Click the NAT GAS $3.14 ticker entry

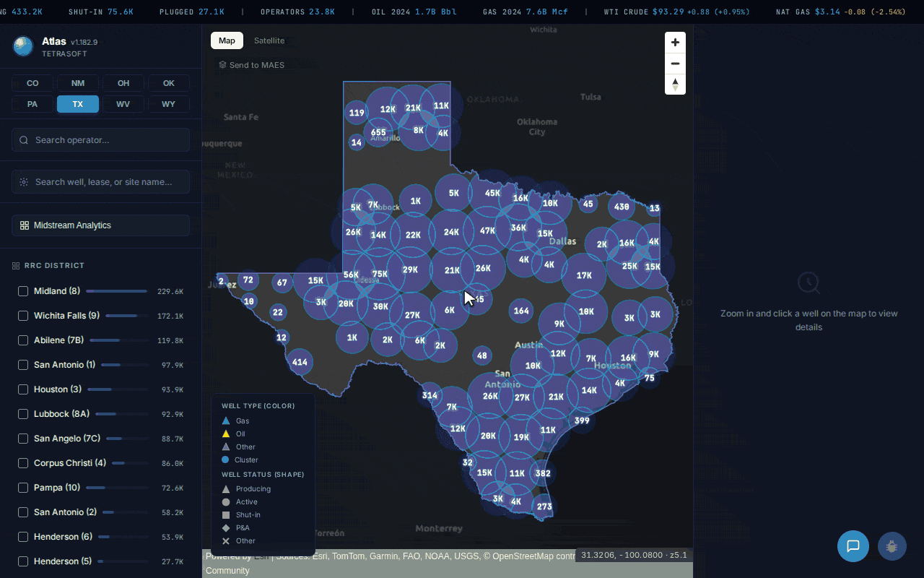pos(840,12)
